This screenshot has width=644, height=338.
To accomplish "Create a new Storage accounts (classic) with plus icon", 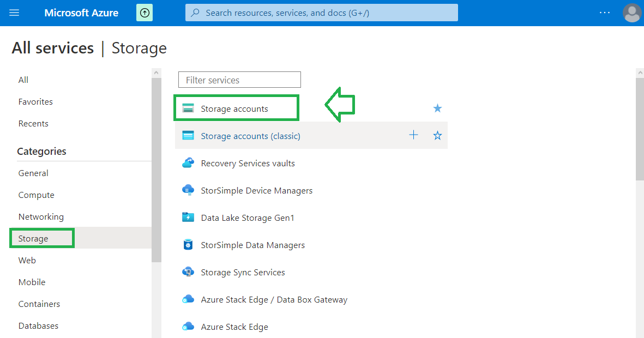I will click(413, 135).
